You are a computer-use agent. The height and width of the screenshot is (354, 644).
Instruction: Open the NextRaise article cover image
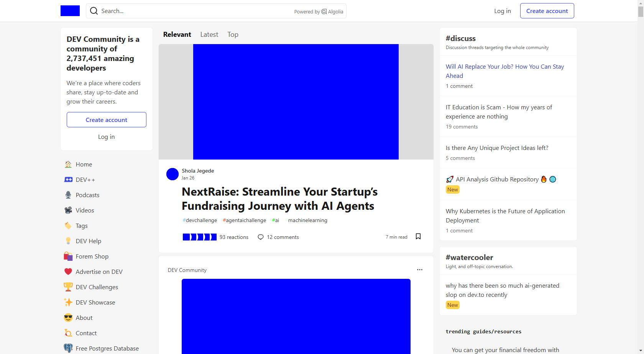click(296, 102)
